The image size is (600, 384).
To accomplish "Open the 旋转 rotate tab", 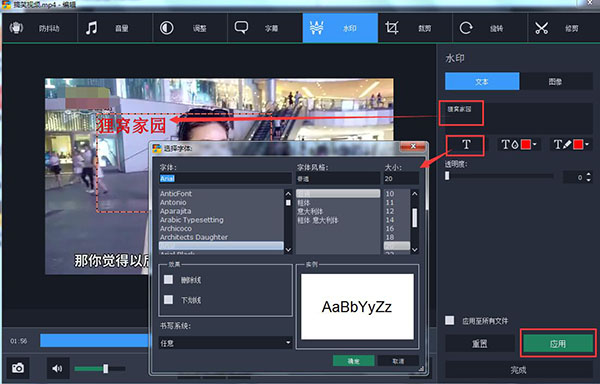I will pyautogui.click(x=490, y=28).
